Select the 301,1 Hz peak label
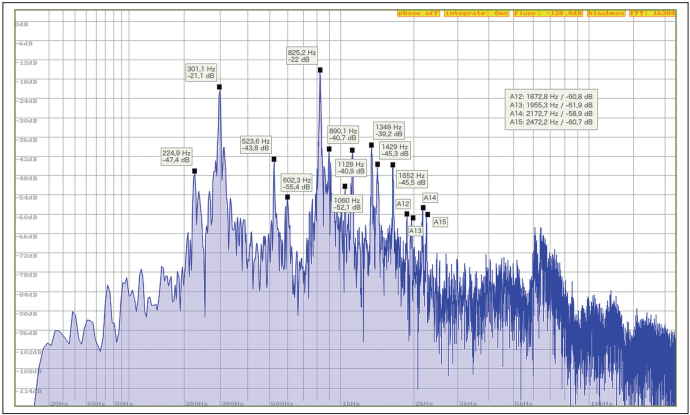Image resolution: width=690 pixels, height=415 pixels. click(201, 72)
